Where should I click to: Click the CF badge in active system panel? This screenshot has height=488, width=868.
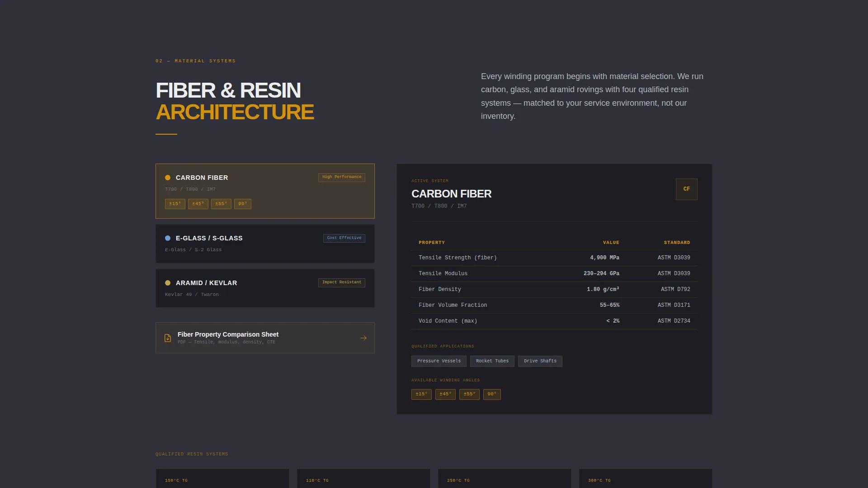[686, 189]
